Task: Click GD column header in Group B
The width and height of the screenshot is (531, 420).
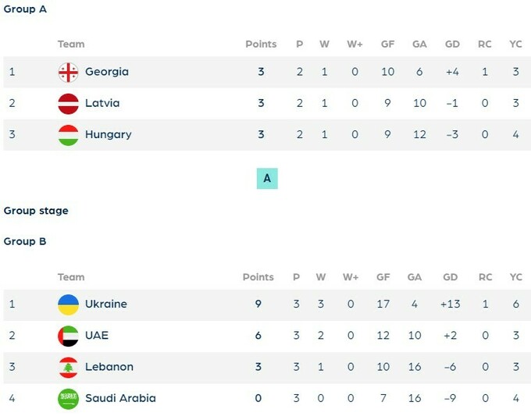Action: (451, 277)
